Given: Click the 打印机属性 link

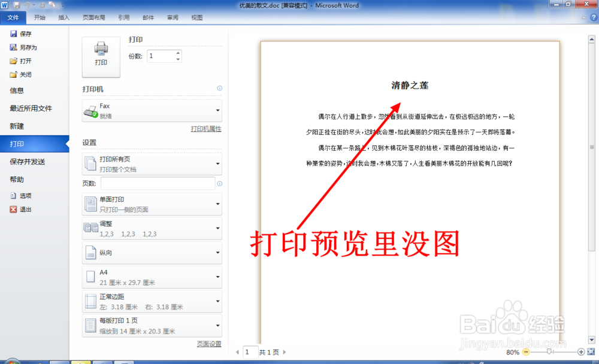Looking at the screenshot, I should pyautogui.click(x=205, y=128).
